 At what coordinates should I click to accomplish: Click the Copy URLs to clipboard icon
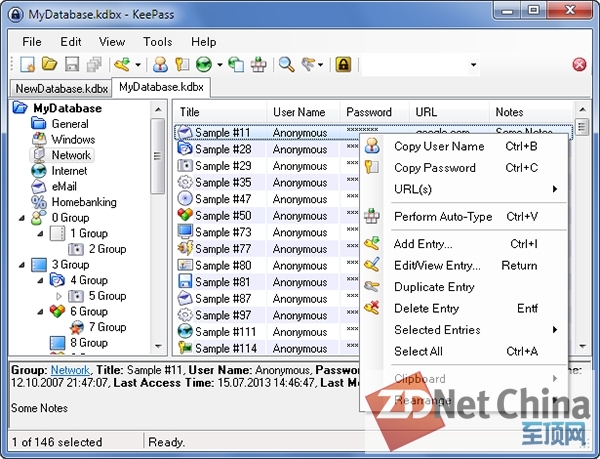point(236,64)
